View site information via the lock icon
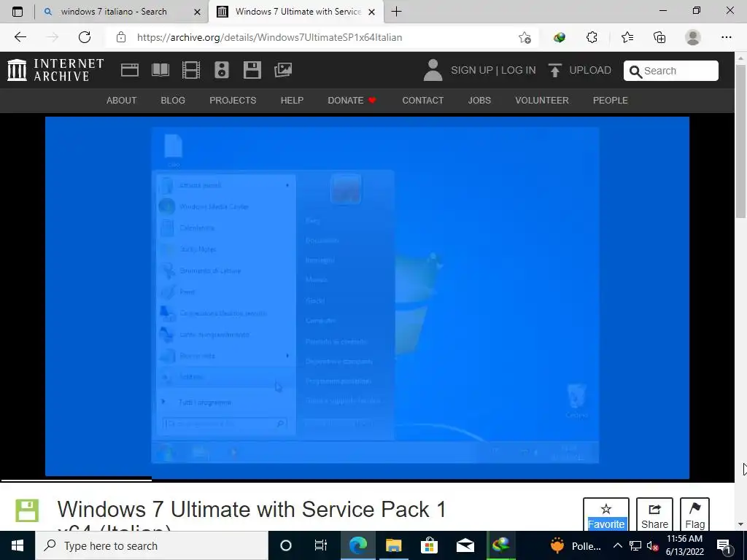 tap(121, 37)
